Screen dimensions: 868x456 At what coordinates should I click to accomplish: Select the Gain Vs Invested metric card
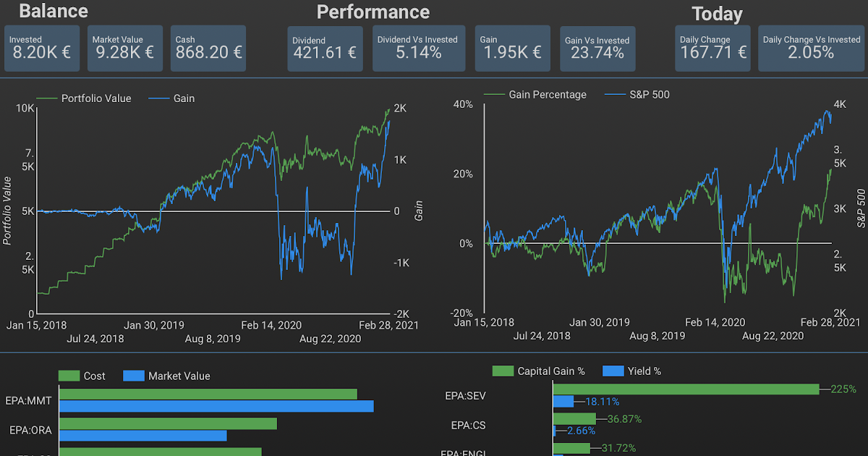[597, 48]
